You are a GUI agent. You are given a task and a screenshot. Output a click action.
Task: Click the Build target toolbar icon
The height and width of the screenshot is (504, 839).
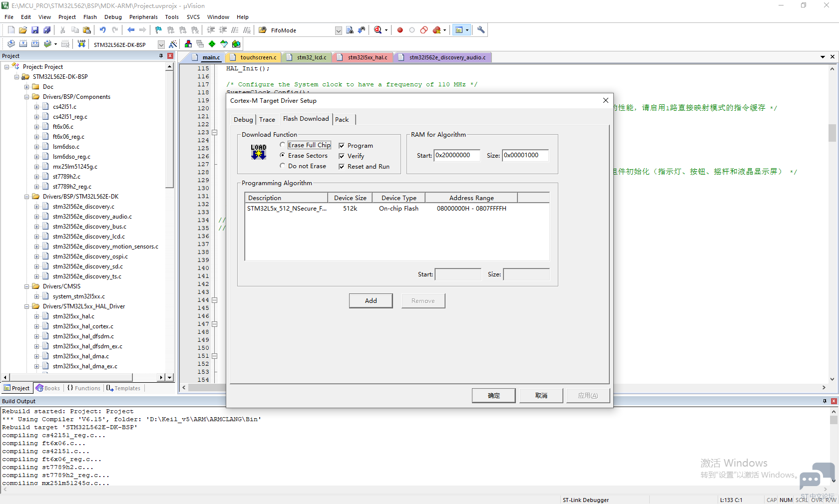click(23, 44)
